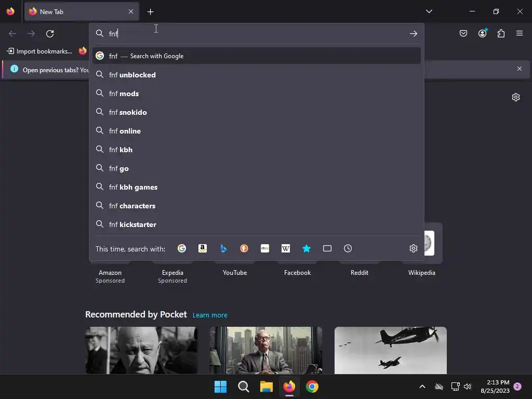Open Windows taskbar search
This screenshot has width=532, height=399.
coord(243,387)
